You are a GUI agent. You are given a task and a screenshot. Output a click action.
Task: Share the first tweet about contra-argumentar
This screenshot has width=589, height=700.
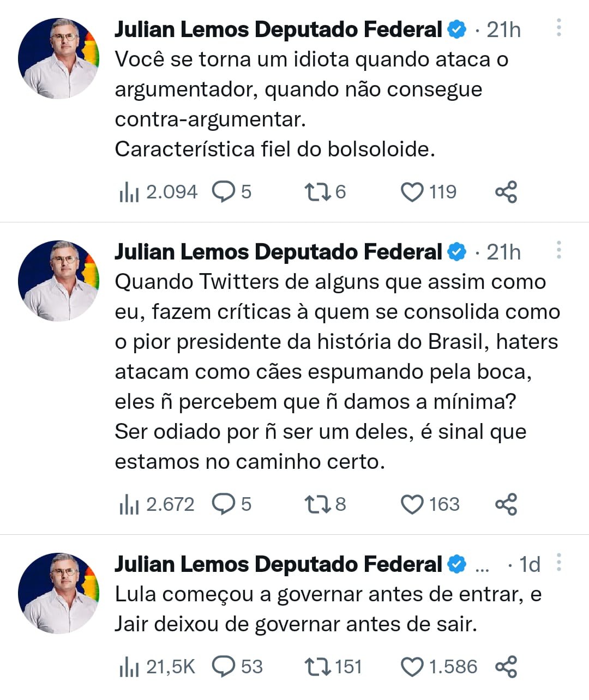pyautogui.click(x=506, y=192)
